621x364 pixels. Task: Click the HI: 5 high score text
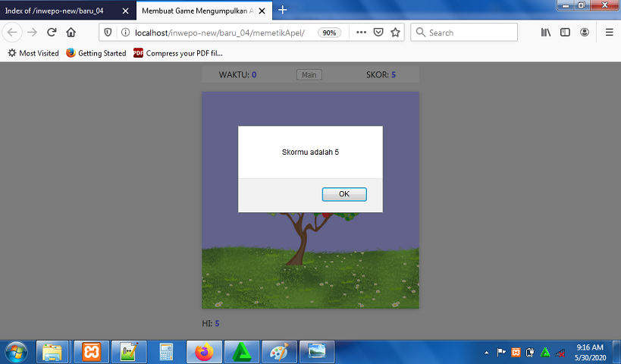pos(210,324)
